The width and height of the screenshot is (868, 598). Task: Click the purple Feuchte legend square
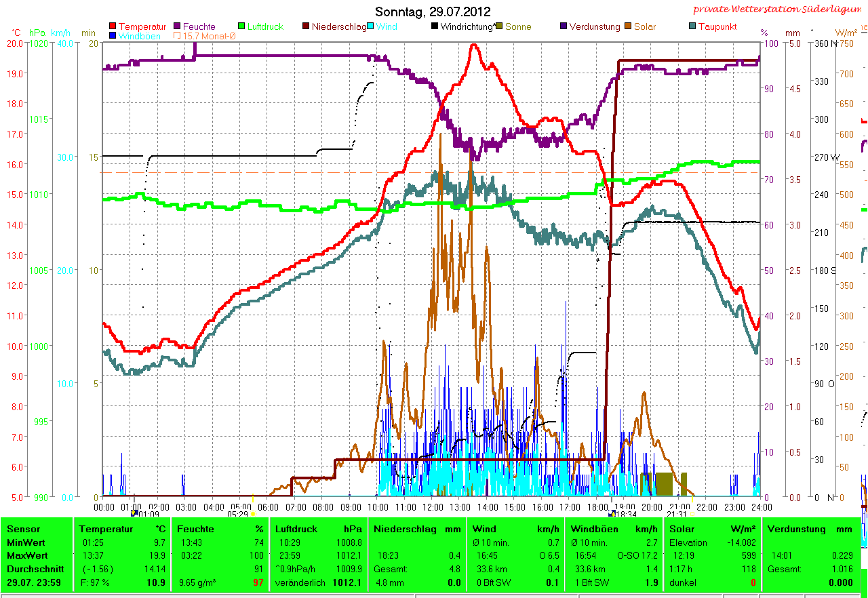click(178, 26)
